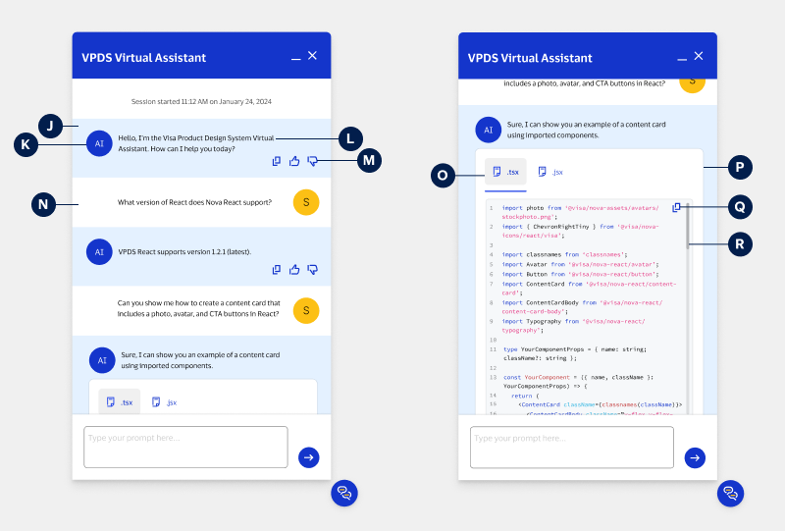The width and height of the screenshot is (785, 532).
Task: Thumbs down the 'VPDS React supports version' reply
Action: 312,270
